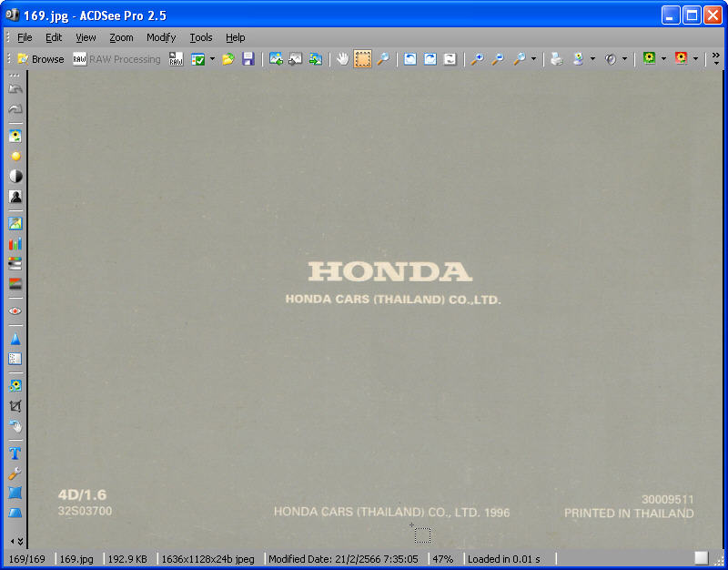Rotate the image counterclockwise

[410, 59]
